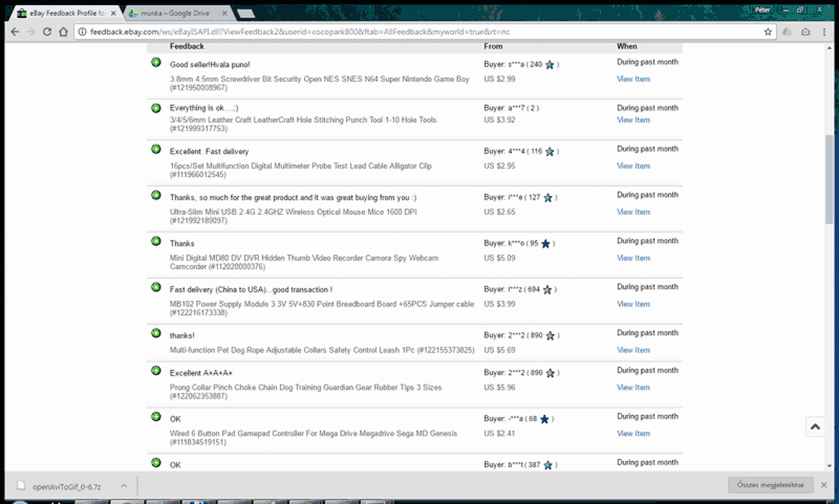View Item for the Wireless Optical Mouse
Viewport: 839px width, 504px height.
point(633,212)
